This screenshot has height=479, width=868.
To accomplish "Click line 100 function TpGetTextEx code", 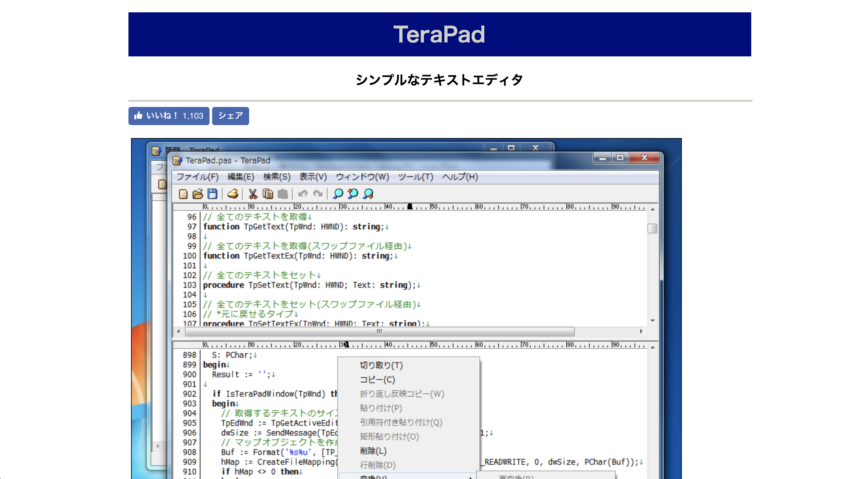I will tap(300, 256).
